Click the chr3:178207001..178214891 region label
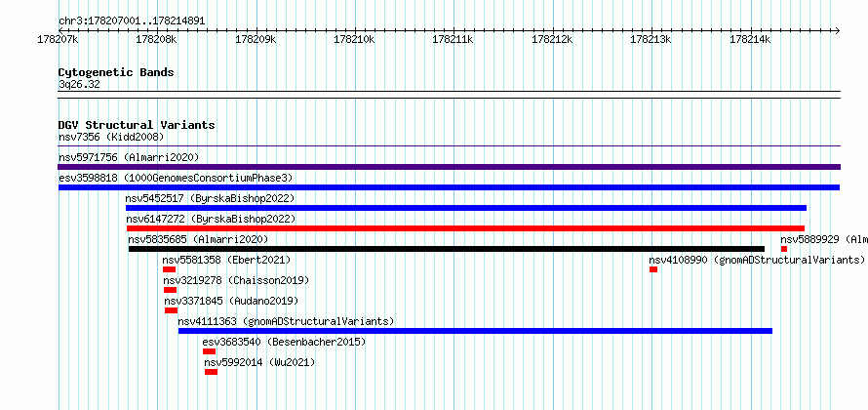This screenshot has width=868, height=410. tap(132, 21)
